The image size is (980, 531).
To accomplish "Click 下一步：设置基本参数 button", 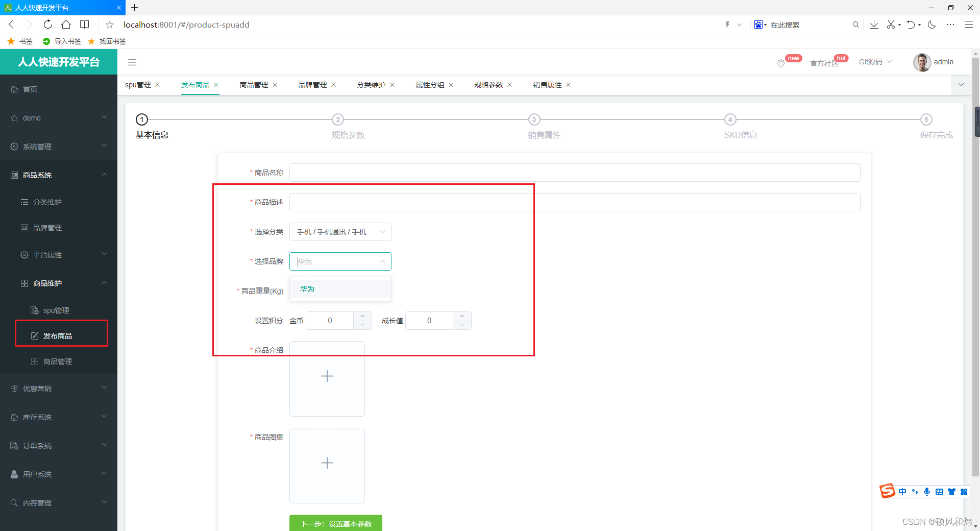I will [336, 523].
